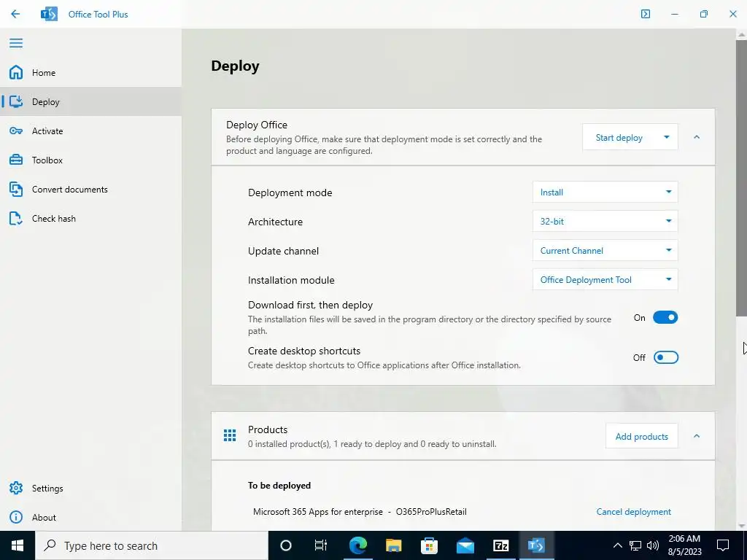Click Office Tool Plus taskbar icon
747x560 pixels.
point(536,545)
